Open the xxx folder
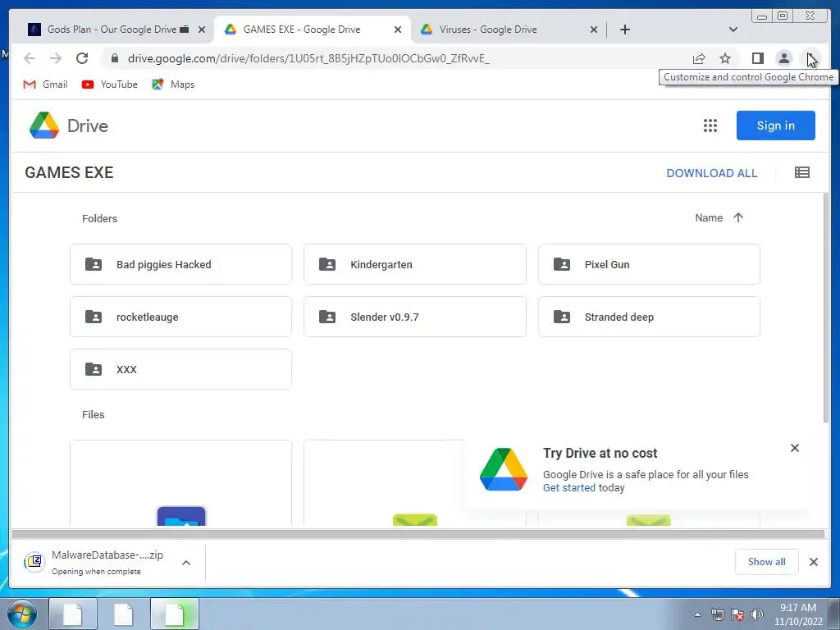 pyautogui.click(x=181, y=369)
